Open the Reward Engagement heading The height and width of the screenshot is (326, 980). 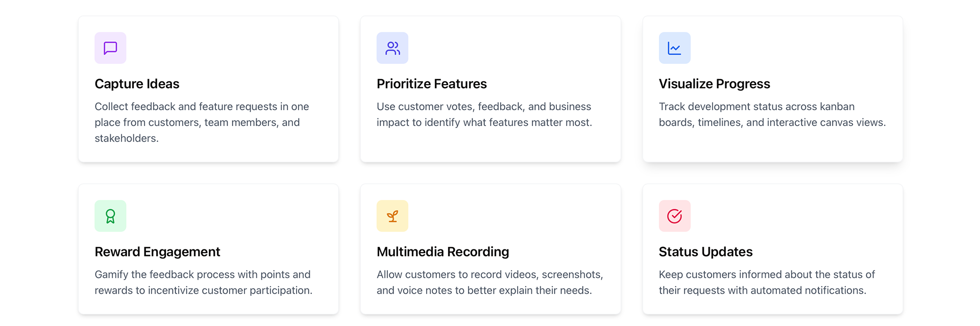[x=157, y=252]
